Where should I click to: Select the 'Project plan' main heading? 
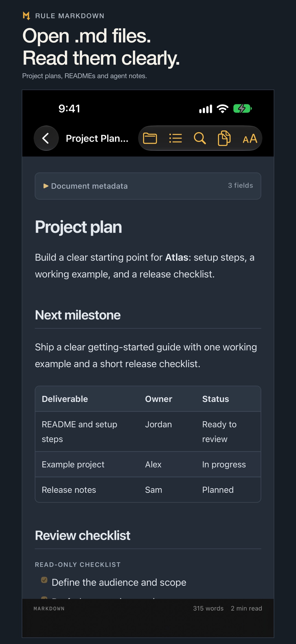(x=78, y=227)
